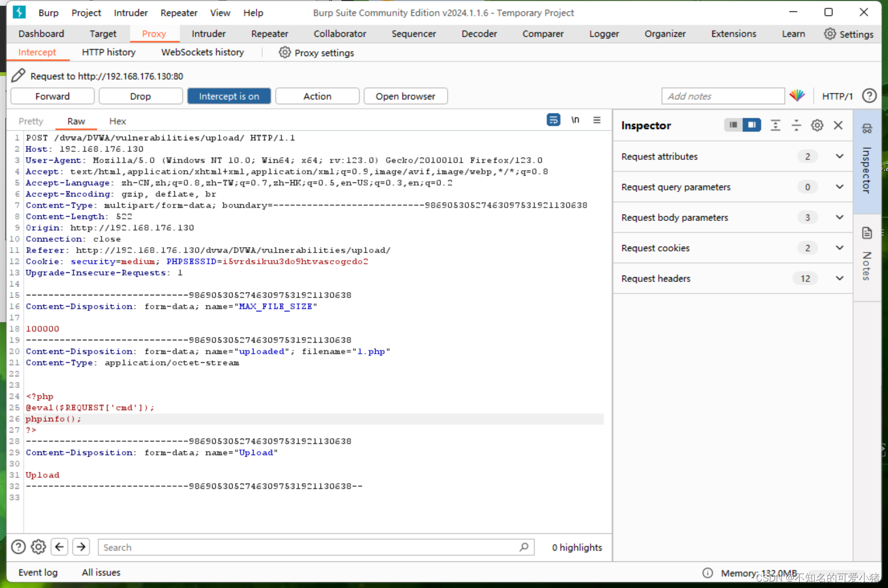This screenshot has height=588, width=888.
Task: Open the Help menu
Action: (253, 13)
